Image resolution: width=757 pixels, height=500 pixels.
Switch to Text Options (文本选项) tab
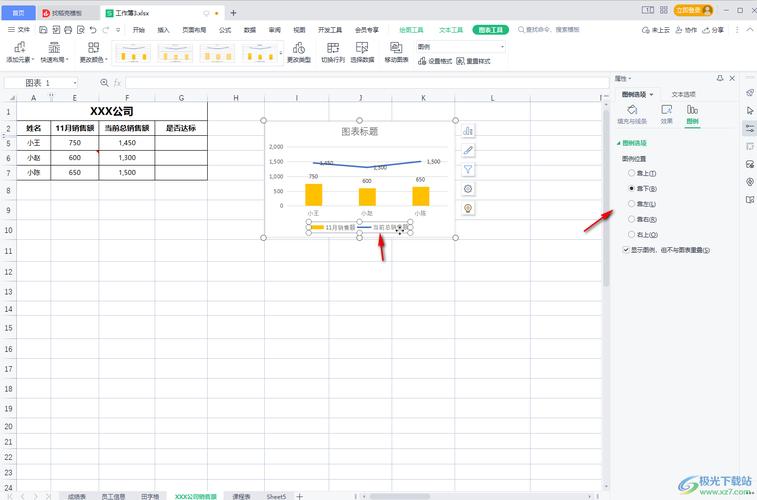[x=683, y=95]
